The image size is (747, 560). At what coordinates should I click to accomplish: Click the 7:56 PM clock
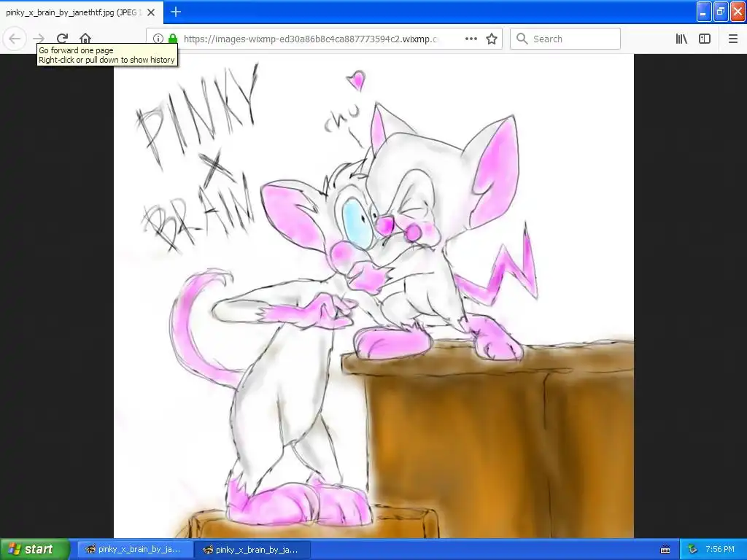[x=719, y=550]
